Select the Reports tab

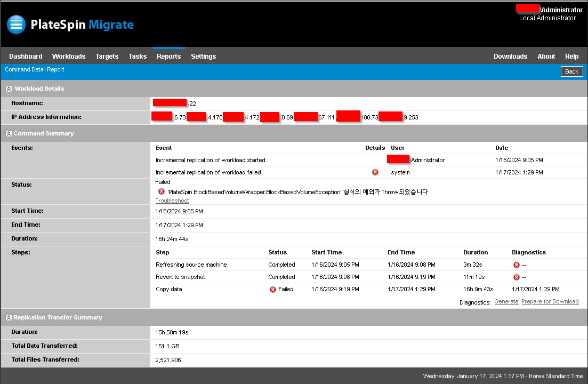coord(169,56)
